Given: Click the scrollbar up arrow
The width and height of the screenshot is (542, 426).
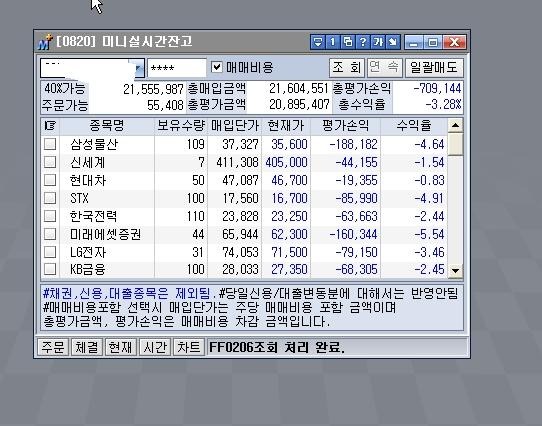Looking at the screenshot, I should [455, 125].
